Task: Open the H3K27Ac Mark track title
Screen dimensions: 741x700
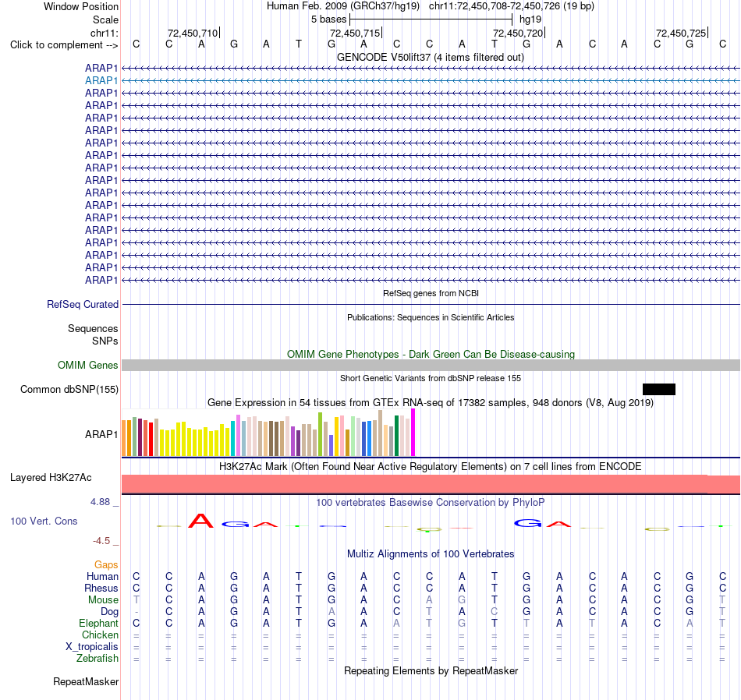Action: click(430, 467)
